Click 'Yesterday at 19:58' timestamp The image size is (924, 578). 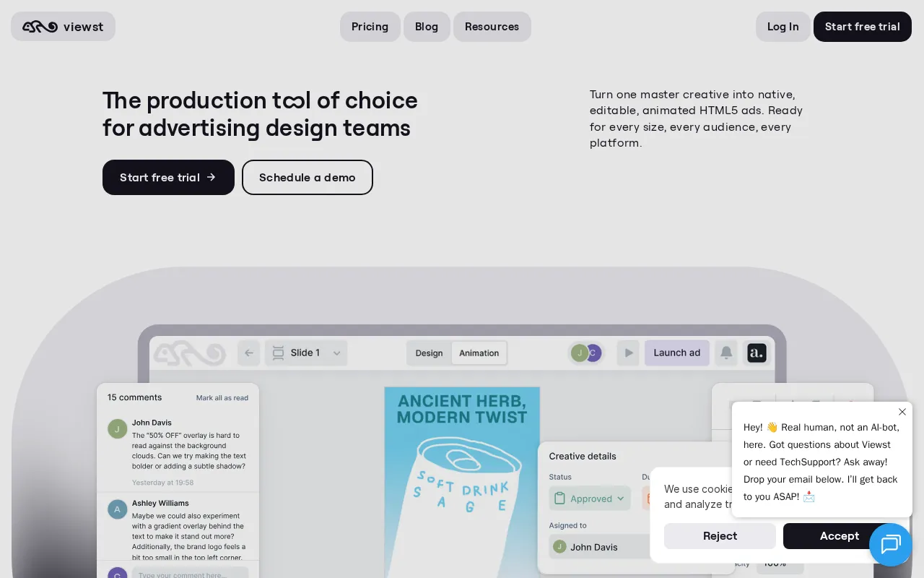click(163, 483)
